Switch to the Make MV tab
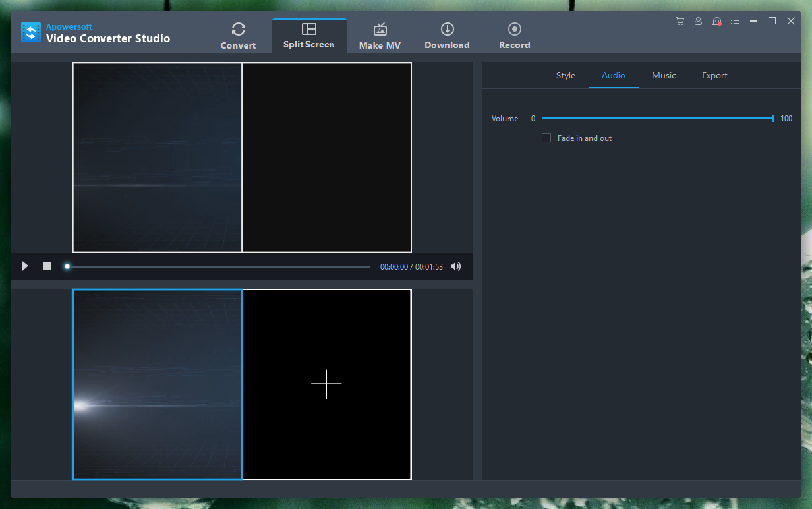The height and width of the screenshot is (509, 812). coord(380,36)
